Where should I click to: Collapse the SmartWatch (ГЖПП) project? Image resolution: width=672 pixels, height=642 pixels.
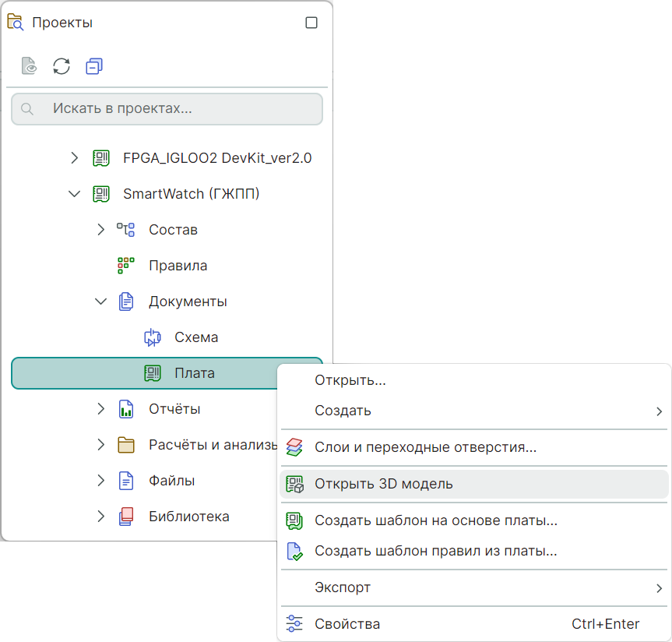coord(75,194)
